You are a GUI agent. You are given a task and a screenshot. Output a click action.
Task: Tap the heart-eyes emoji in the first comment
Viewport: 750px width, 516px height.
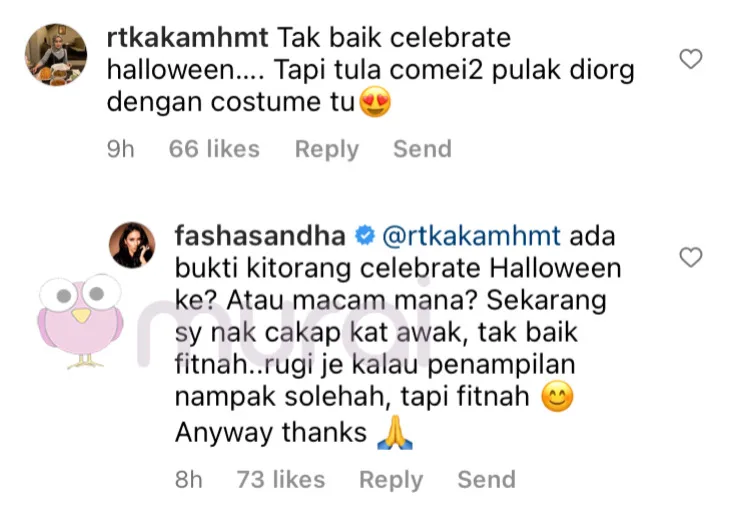click(375, 102)
